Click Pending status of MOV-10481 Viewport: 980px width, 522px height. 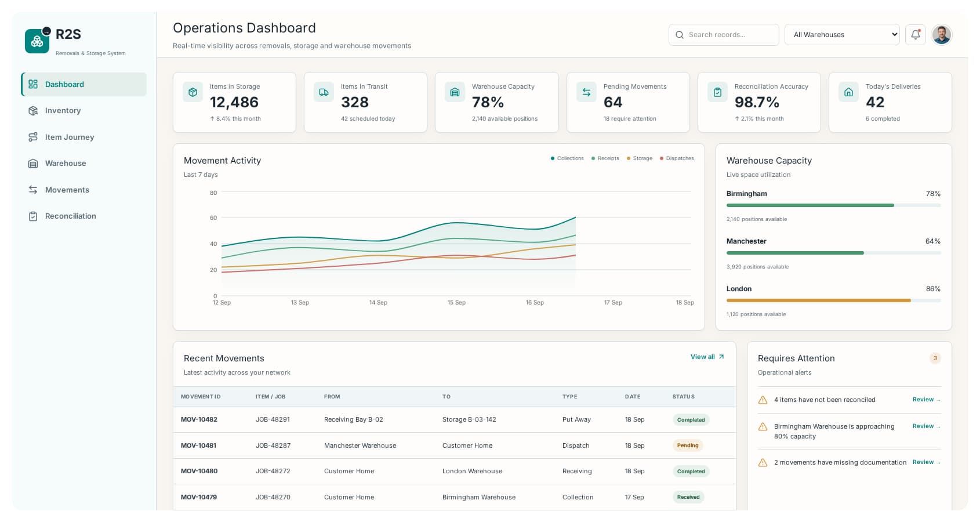coord(688,445)
